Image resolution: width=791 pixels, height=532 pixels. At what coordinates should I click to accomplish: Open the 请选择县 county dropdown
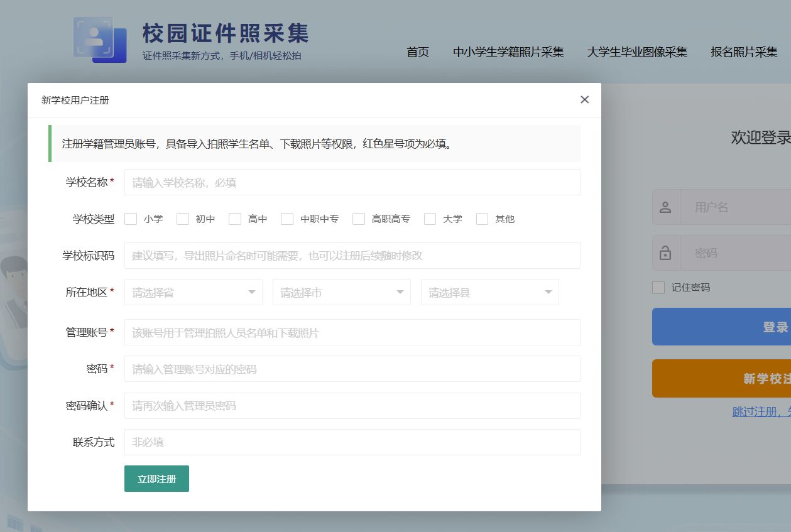[x=489, y=293]
